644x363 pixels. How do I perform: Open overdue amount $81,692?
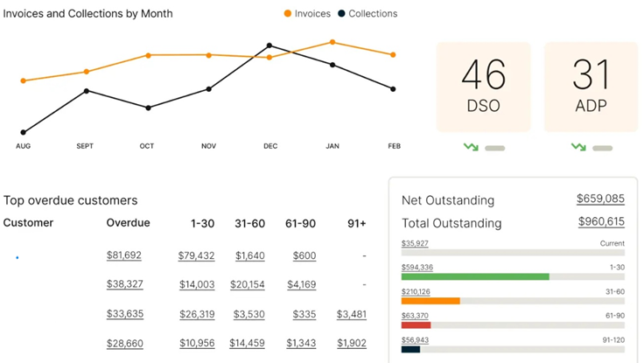[124, 255]
